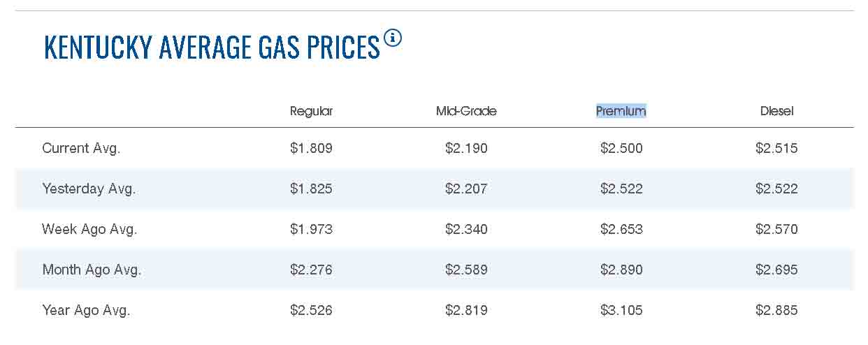Select the Month Ago Avg. row label
Image resolution: width=868 pixels, height=345 pixels.
tap(92, 270)
